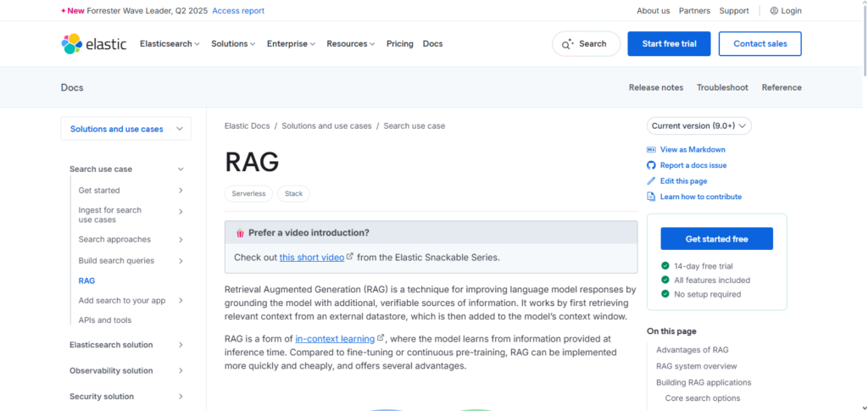The height and width of the screenshot is (411, 868).
Task: Expand the Search approaches chevron
Action: point(181,240)
